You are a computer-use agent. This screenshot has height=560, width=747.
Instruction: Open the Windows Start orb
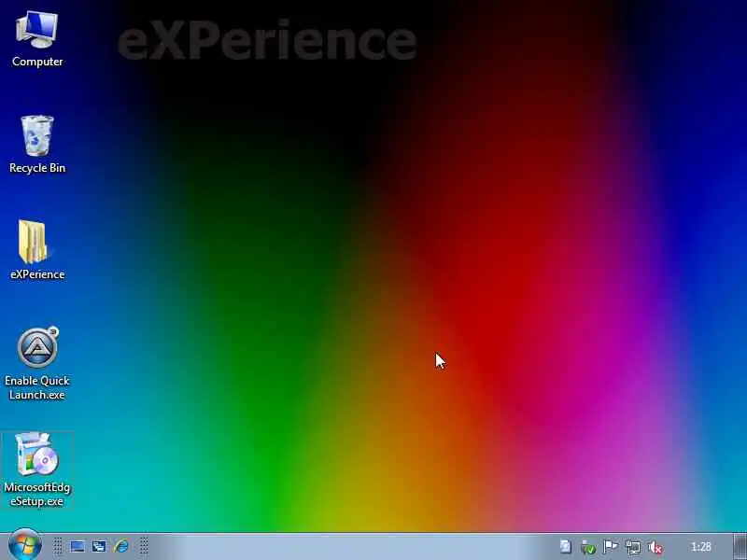click(25, 545)
